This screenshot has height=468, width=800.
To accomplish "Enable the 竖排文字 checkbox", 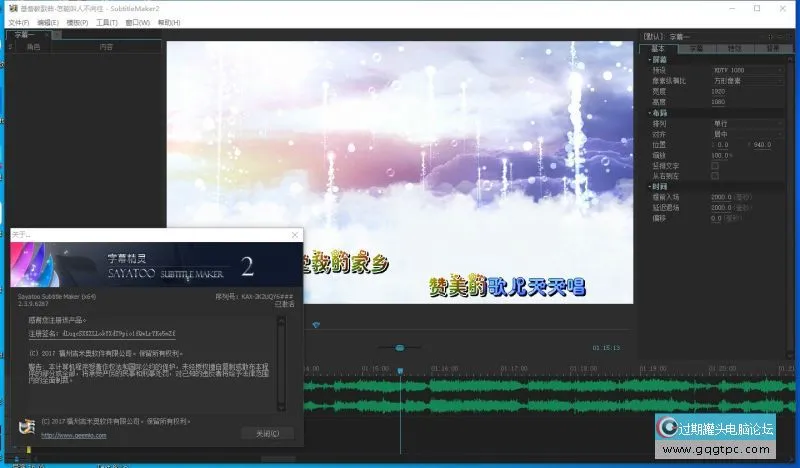I will pos(714,165).
